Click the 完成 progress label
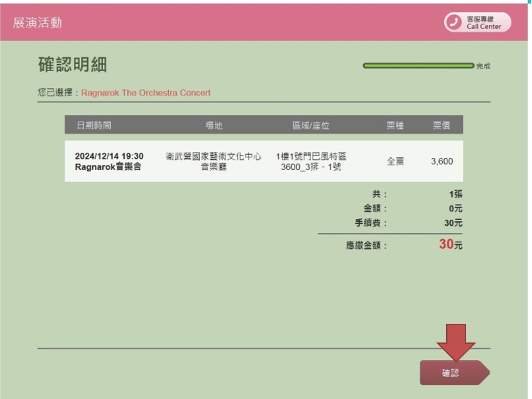Image resolution: width=532 pixels, height=399 pixels. coord(483,66)
